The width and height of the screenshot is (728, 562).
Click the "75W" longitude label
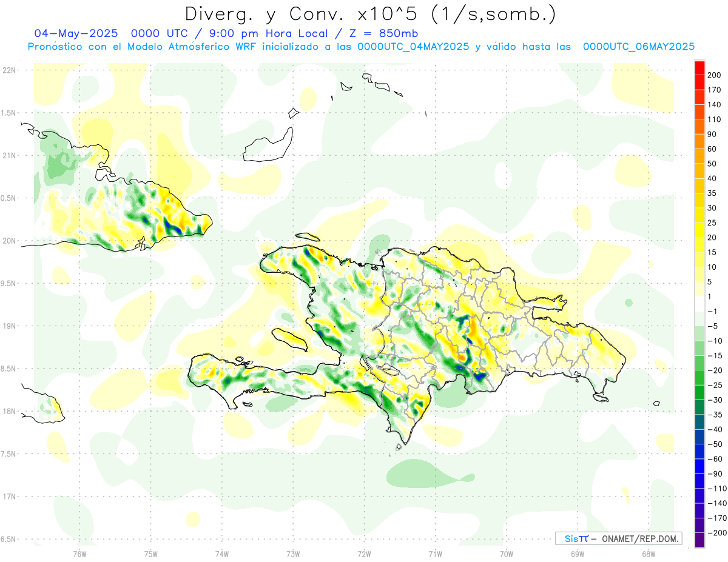[150, 554]
